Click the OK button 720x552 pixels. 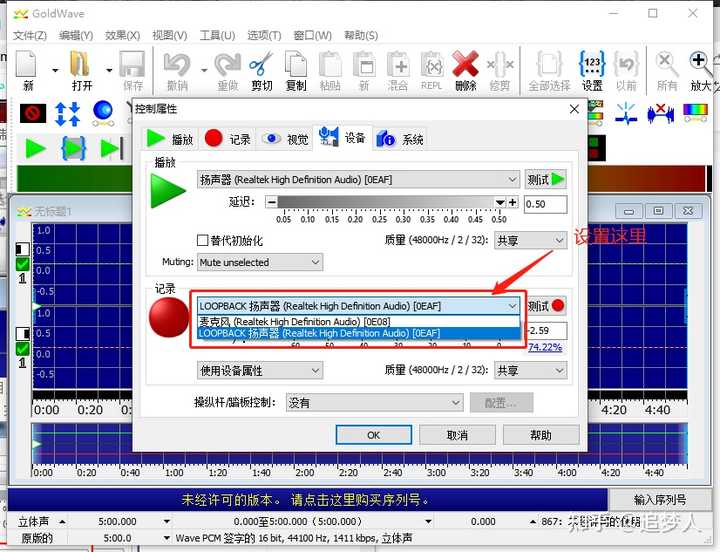pos(374,435)
